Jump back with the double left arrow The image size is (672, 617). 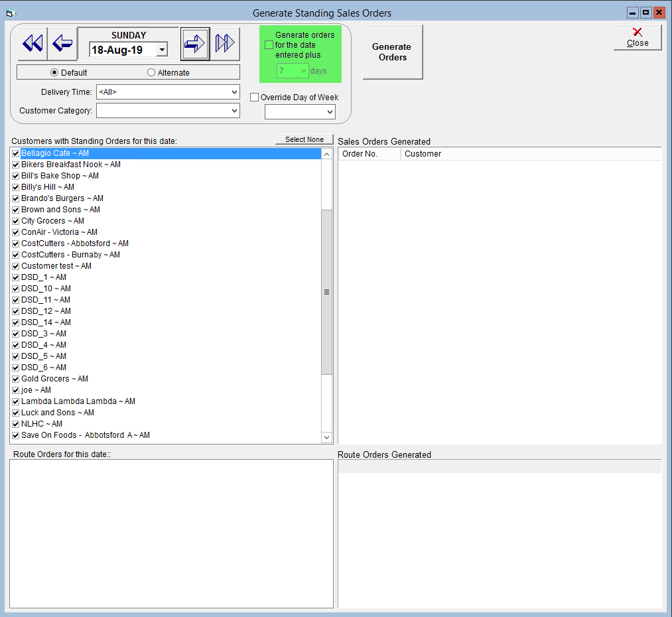coord(33,43)
